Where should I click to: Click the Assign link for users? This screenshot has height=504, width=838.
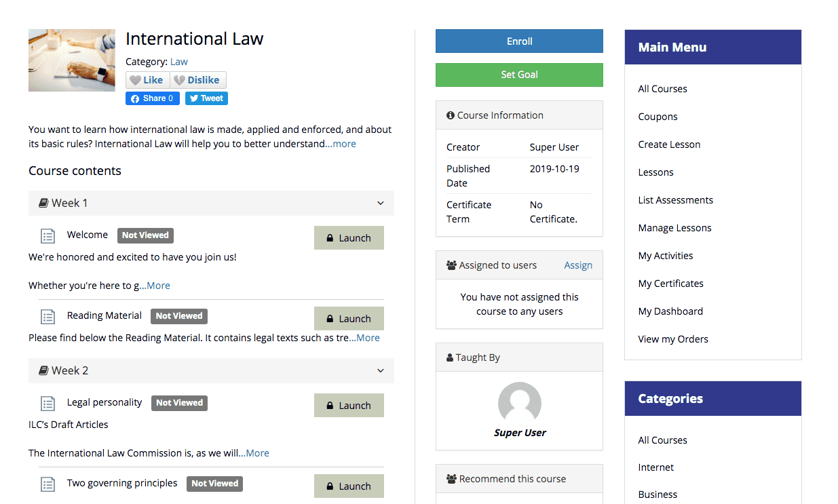pyautogui.click(x=578, y=265)
